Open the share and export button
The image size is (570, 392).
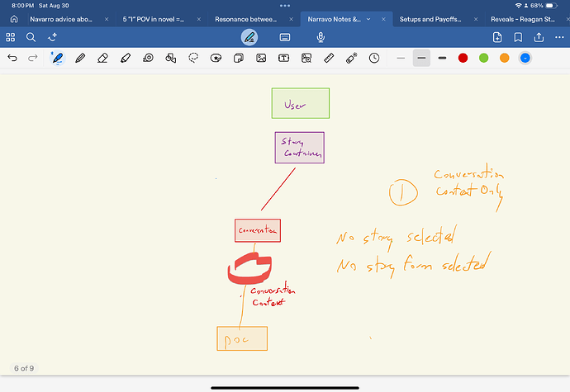click(538, 37)
